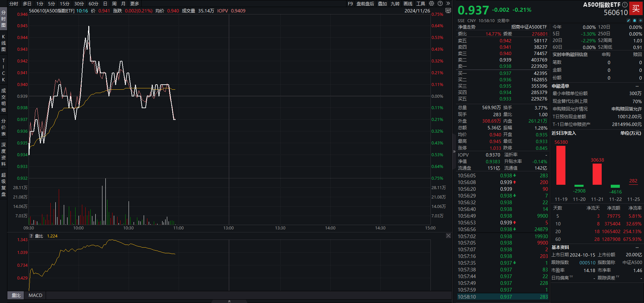
Task: Click the 11-19 net inflow bar 56380
Action: tap(561, 165)
